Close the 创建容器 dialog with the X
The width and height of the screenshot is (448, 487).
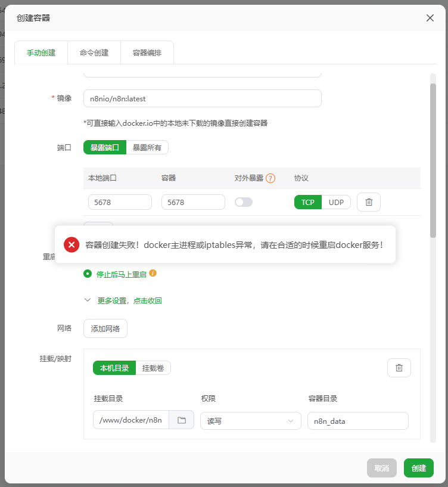[430, 18]
